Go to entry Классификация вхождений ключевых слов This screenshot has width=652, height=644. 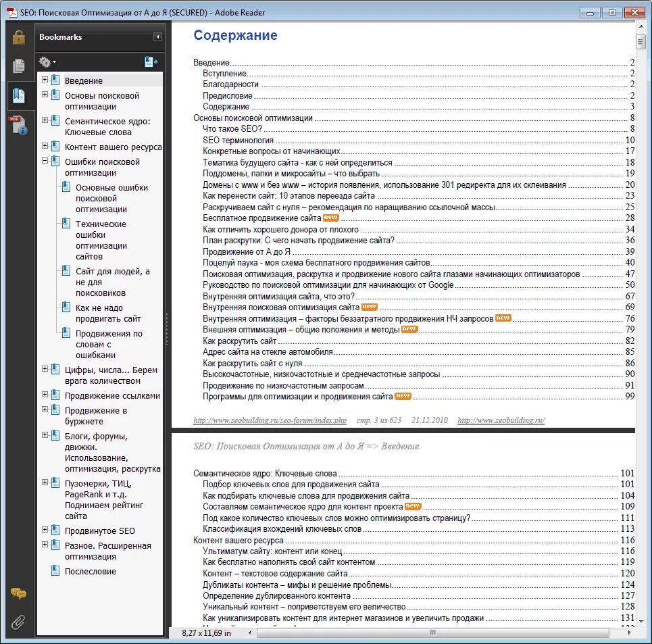[x=282, y=529]
